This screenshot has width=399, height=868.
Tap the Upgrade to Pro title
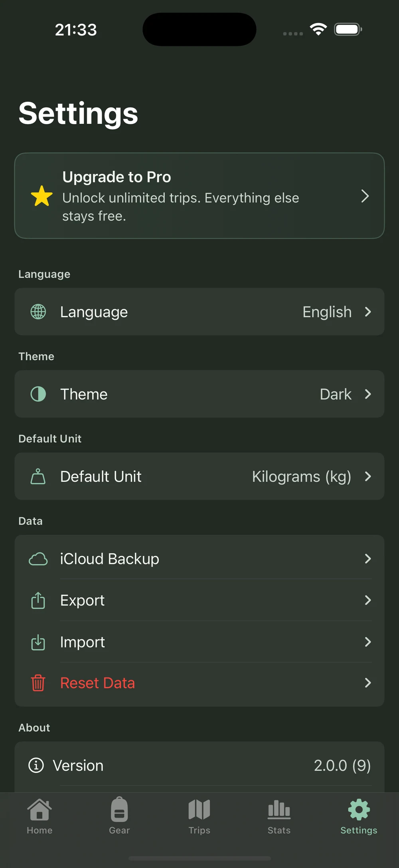pyautogui.click(x=117, y=177)
